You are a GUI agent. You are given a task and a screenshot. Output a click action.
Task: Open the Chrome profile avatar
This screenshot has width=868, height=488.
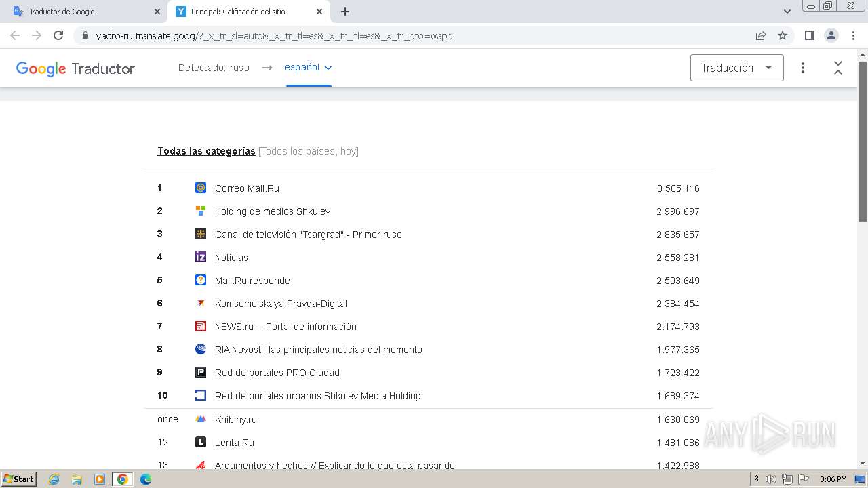pyautogui.click(x=831, y=35)
